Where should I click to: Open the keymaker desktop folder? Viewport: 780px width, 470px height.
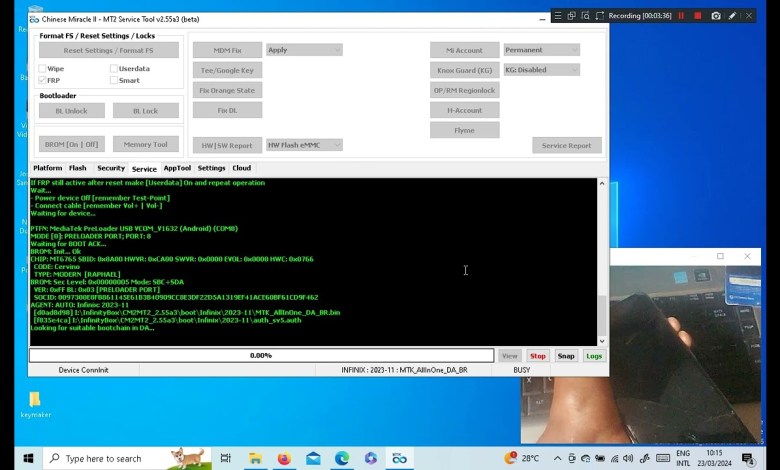(x=35, y=404)
